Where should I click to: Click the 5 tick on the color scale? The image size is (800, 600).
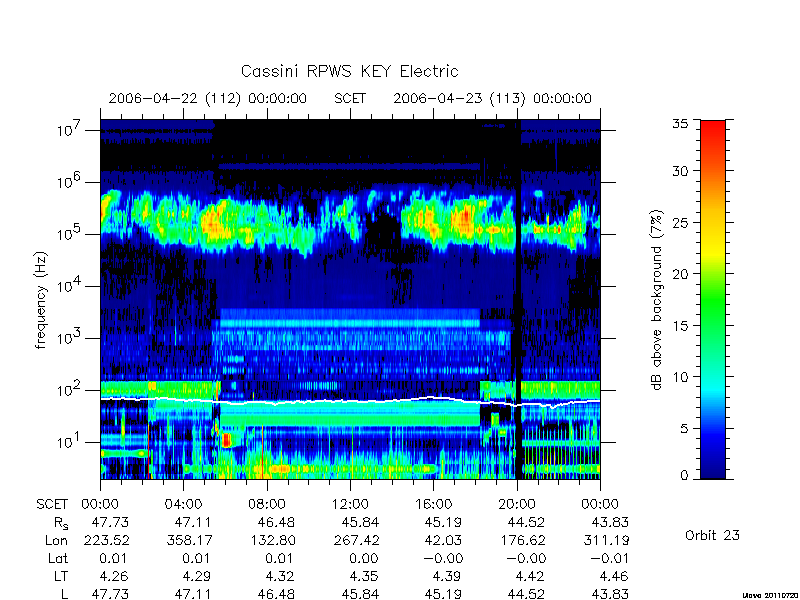(x=684, y=429)
